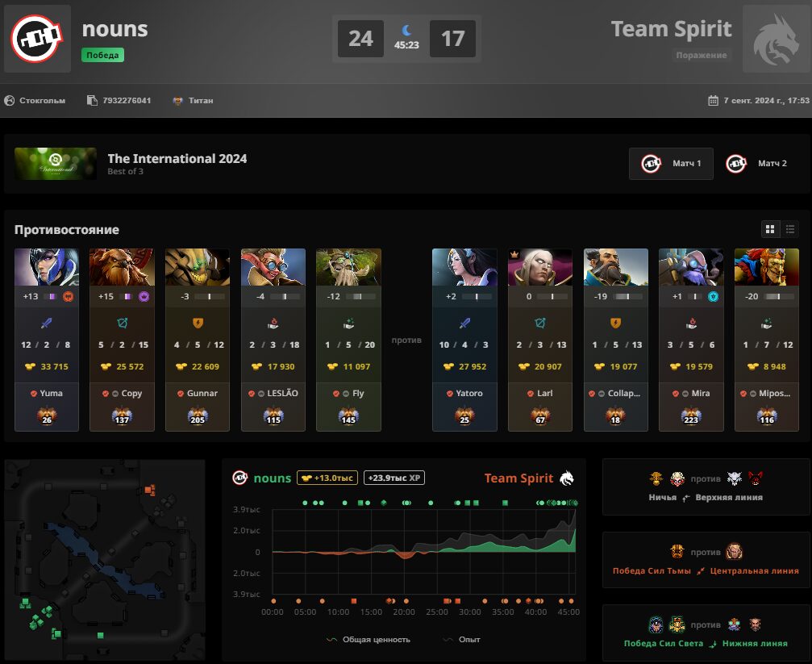
Task: Click The International 2024 banner thumbnail
Action: (56, 164)
